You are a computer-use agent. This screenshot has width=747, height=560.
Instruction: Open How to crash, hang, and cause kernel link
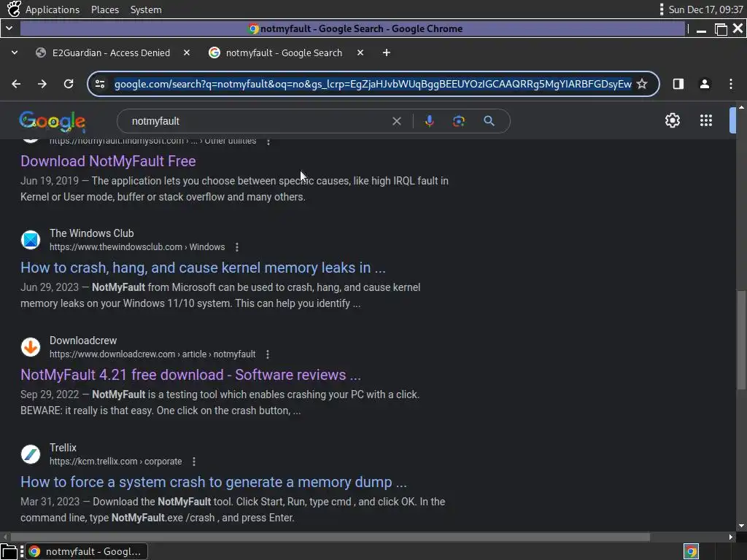[203, 268]
